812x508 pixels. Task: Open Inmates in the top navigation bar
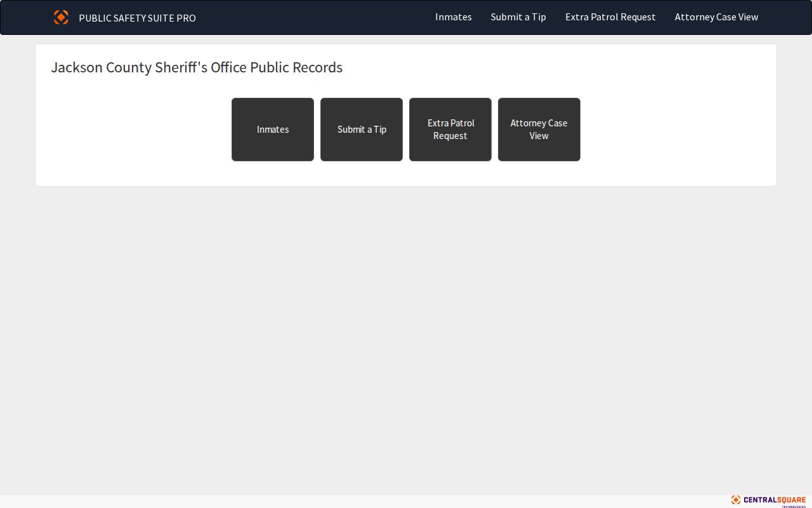point(454,17)
